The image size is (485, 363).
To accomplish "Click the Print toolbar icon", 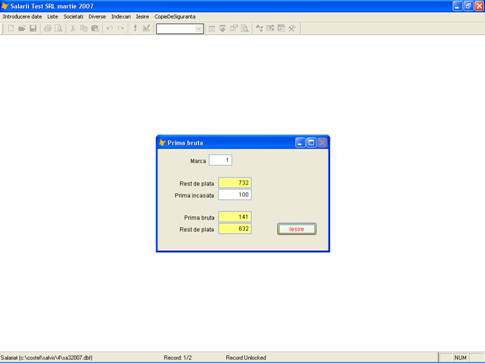I will point(48,28).
